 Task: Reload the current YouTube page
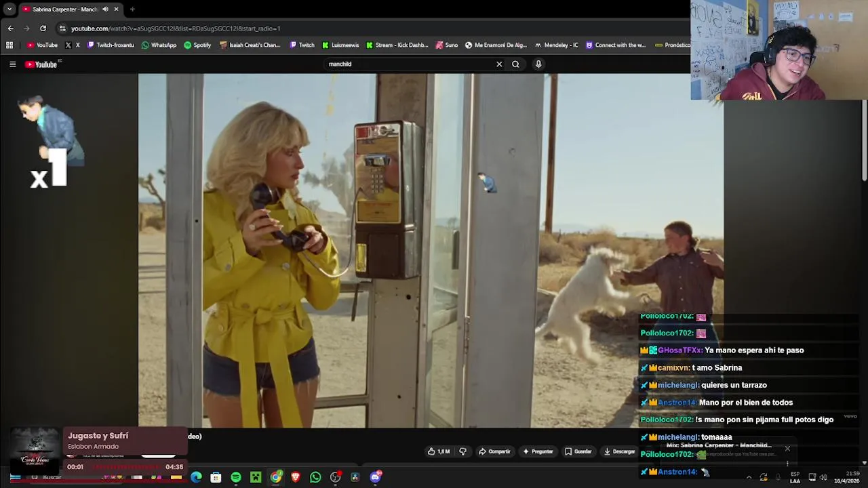pyautogui.click(x=43, y=28)
